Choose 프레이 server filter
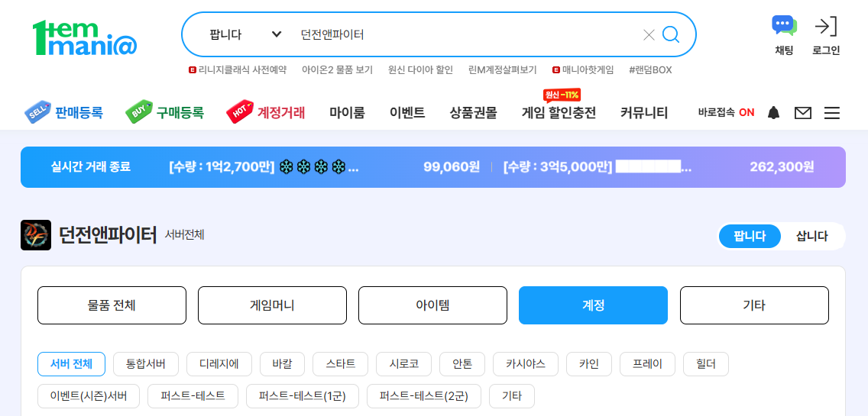Viewport: 868px width, 416px height. click(x=648, y=364)
